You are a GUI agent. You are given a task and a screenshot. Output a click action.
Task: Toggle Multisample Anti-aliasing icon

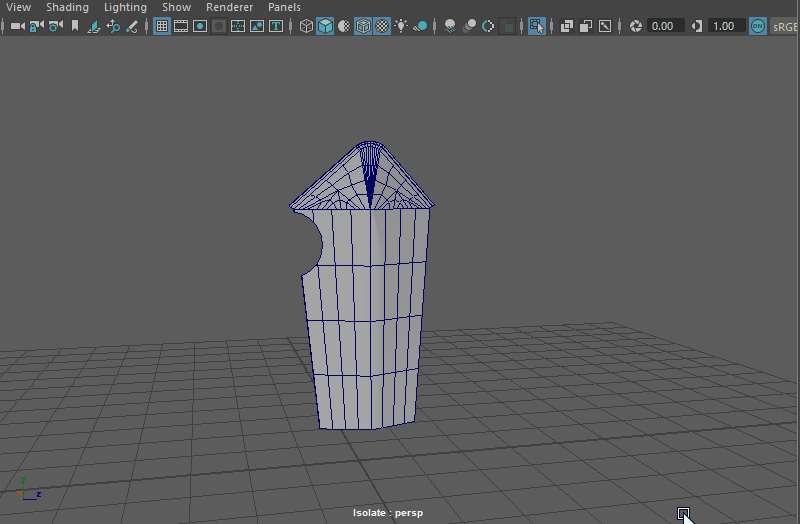pyautogui.click(x=488, y=26)
